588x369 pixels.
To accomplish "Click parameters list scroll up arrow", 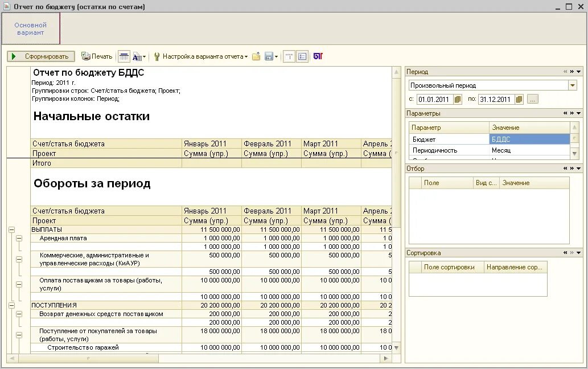I will [x=574, y=128].
